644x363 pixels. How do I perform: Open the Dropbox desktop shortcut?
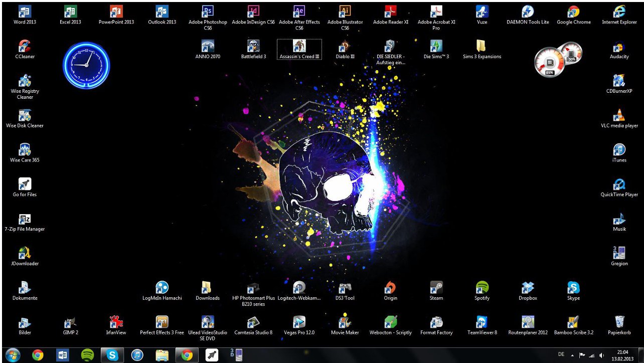(x=528, y=288)
